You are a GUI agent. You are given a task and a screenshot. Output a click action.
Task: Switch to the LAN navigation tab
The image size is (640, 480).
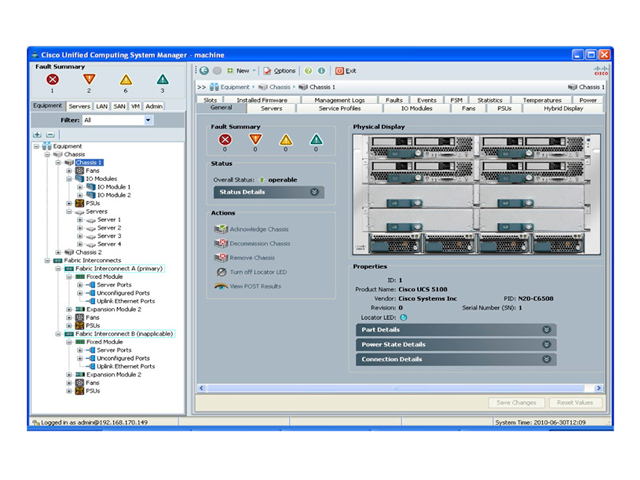tap(102, 106)
